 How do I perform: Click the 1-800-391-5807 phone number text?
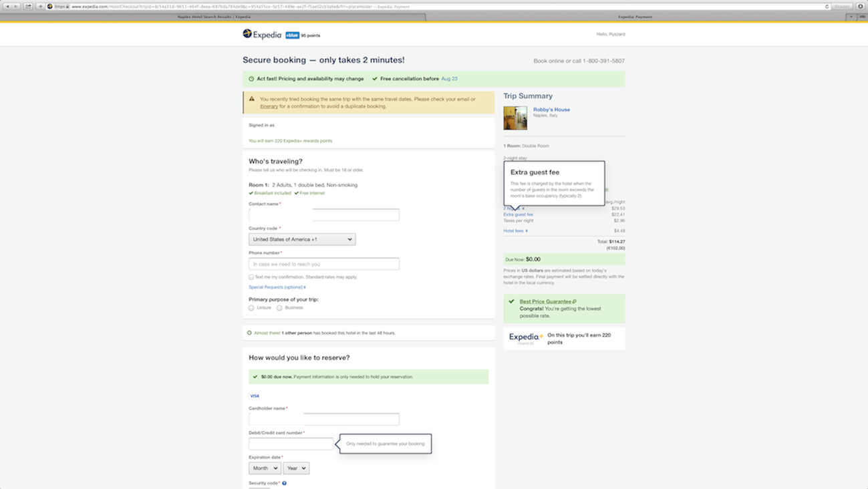(x=603, y=61)
